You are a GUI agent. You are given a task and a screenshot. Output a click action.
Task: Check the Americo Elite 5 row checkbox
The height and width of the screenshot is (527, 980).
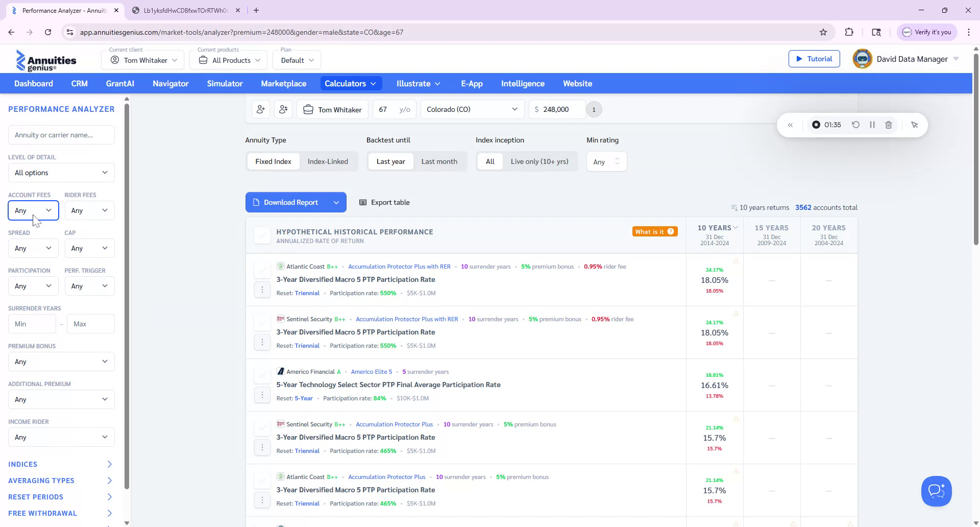[262, 375]
